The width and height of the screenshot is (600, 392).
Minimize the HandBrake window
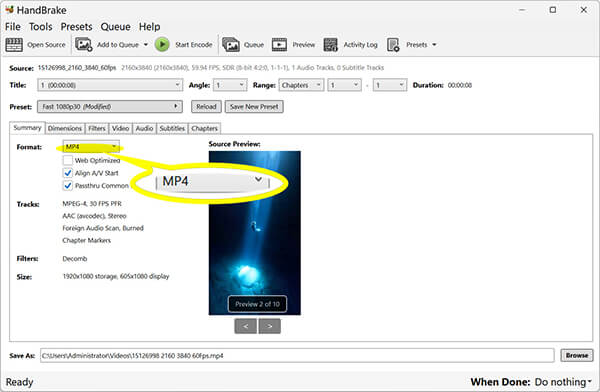pyautogui.click(x=522, y=10)
